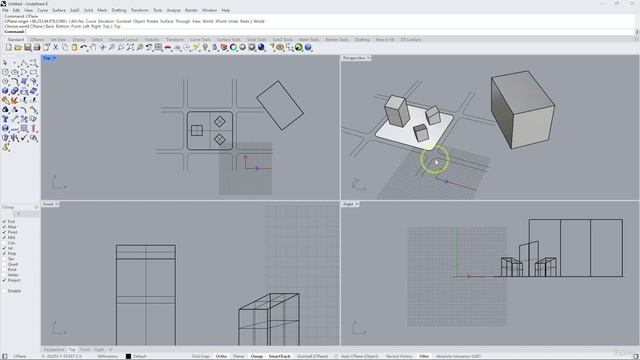Select the Box solid tool in sidebar

coord(5,91)
